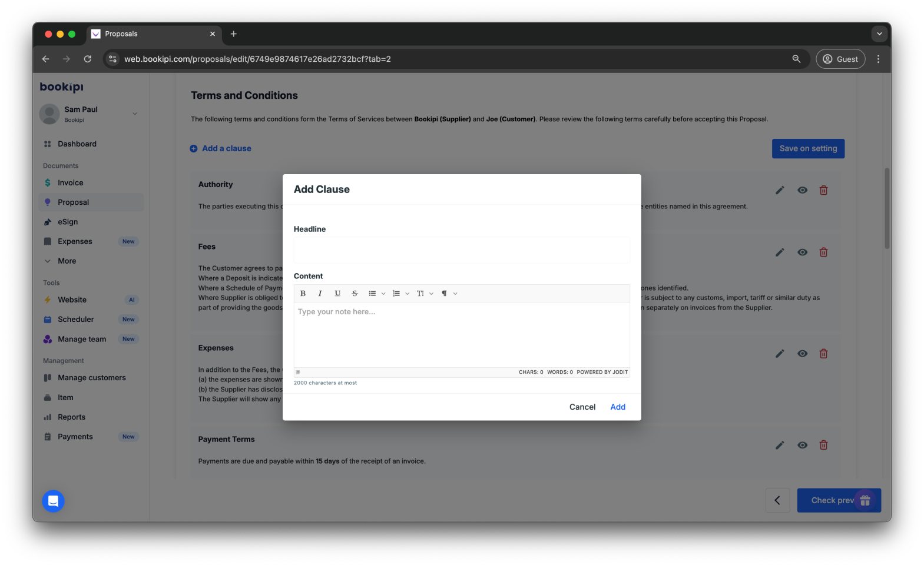This screenshot has width=924, height=565.
Task: Open browser zoom search icon
Action: click(796, 59)
